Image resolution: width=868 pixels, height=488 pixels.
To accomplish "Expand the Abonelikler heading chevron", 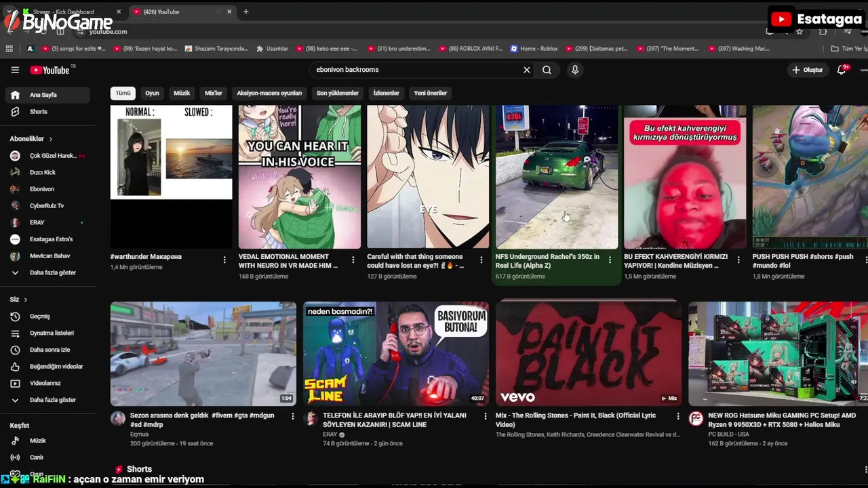I will (x=50, y=139).
